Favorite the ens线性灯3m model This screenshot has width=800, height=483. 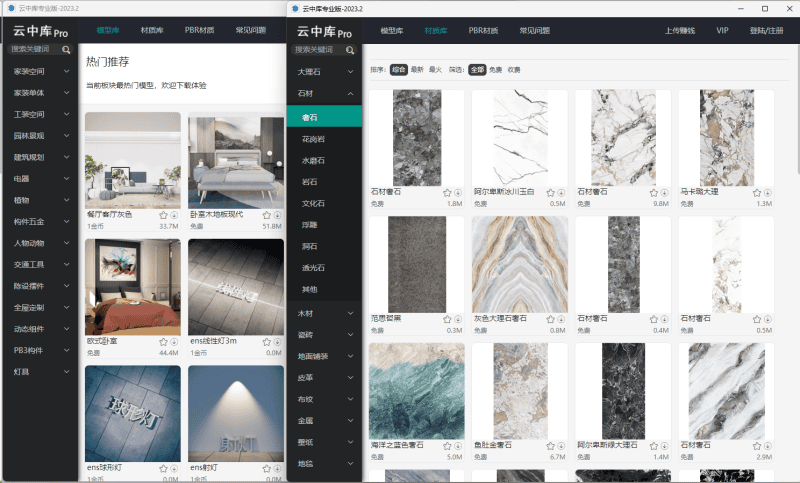[266, 342]
